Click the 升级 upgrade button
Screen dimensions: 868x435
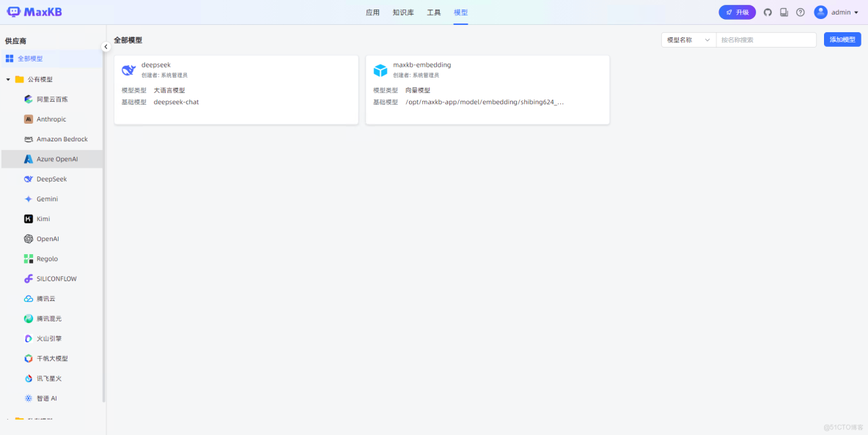737,12
